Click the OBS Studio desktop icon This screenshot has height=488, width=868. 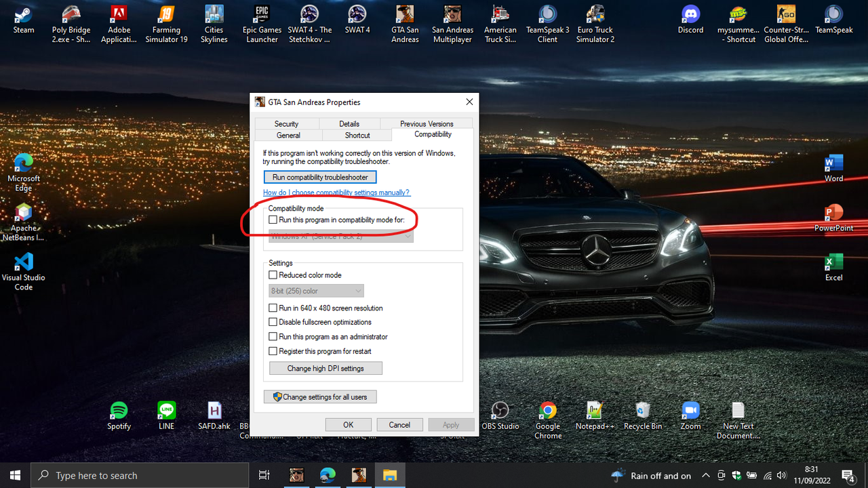(500, 415)
